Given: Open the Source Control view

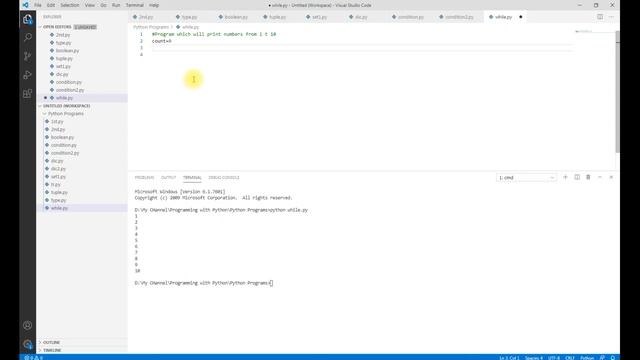Looking at the screenshot, I should (27, 56).
